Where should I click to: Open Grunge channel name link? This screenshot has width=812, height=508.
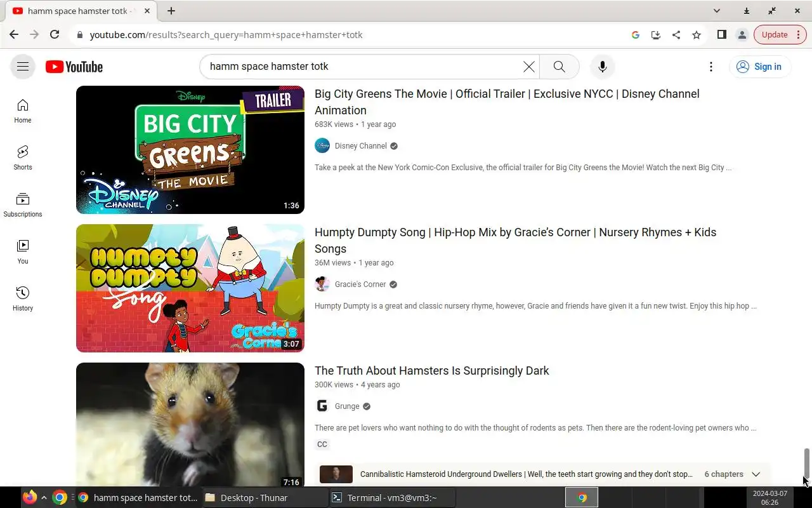pos(347,406)
